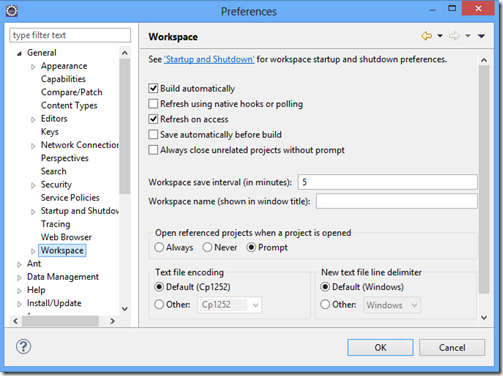Viewport: 503px width, 376px height.
Task: Open the help question mark icon
Action: (23, 347)
